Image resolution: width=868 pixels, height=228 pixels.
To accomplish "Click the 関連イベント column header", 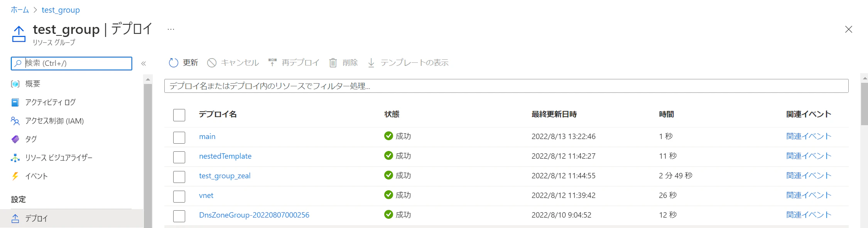I will coord(809,114).
